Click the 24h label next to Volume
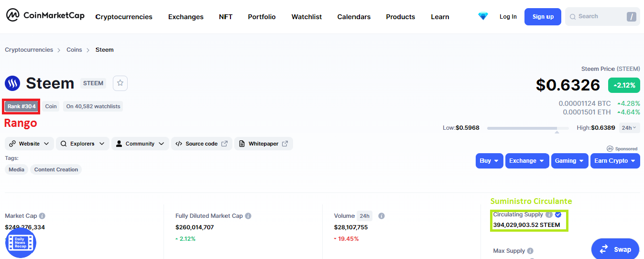The image size is (644, 259). click(365, 216)
